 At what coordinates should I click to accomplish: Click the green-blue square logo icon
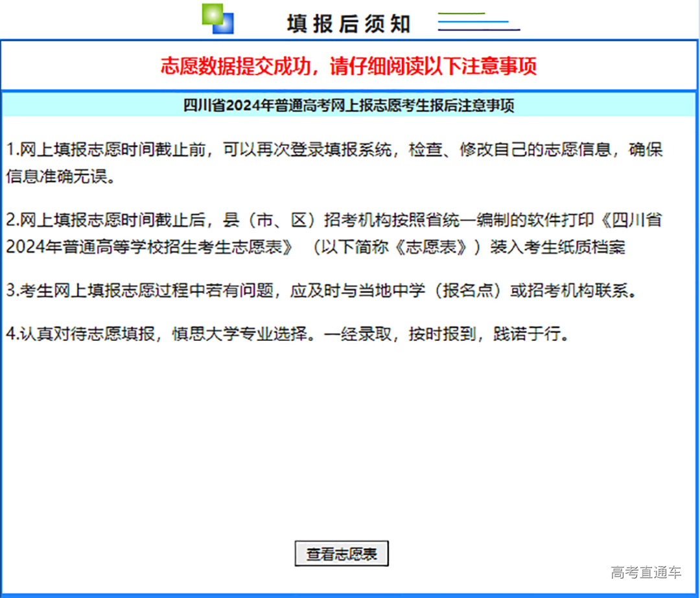click(x=218, y=19)
